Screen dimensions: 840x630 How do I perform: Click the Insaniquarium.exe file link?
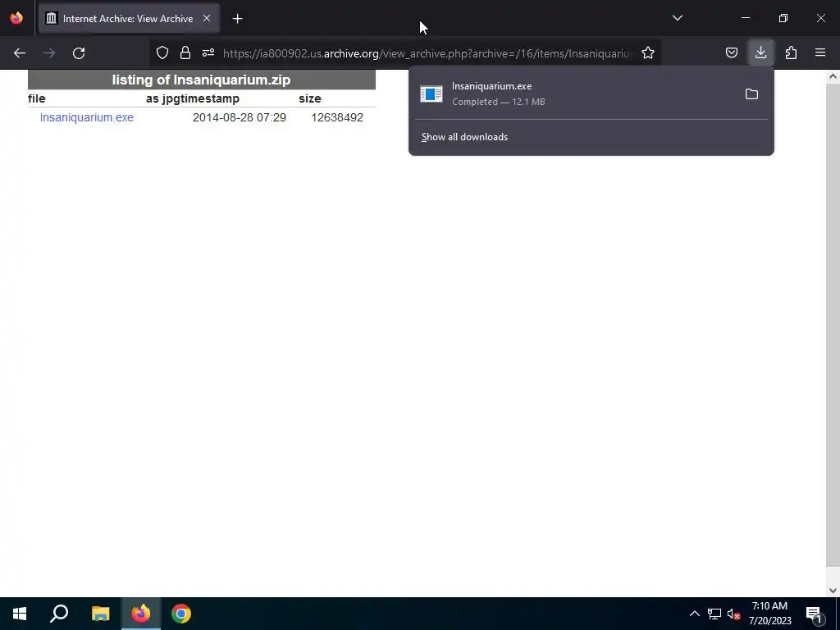click(x=87, y=117)
